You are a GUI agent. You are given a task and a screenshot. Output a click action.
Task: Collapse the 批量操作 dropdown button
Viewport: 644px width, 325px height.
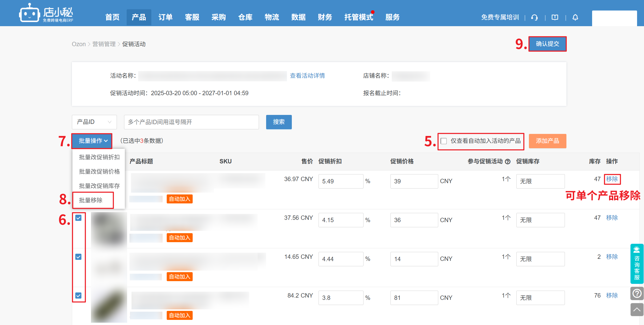click(x=92, y=141)
